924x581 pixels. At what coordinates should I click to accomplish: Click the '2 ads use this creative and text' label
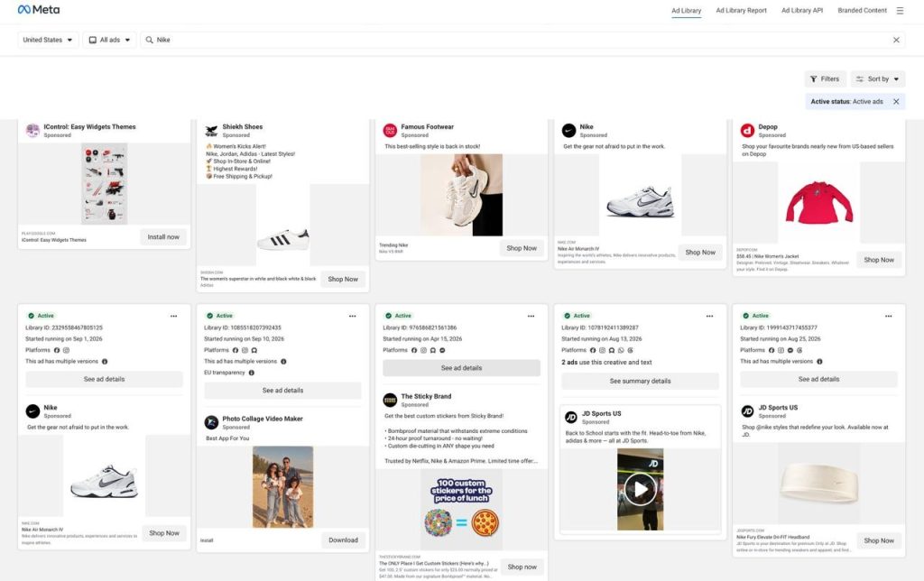pyautogui.click(x=606, y=363)
